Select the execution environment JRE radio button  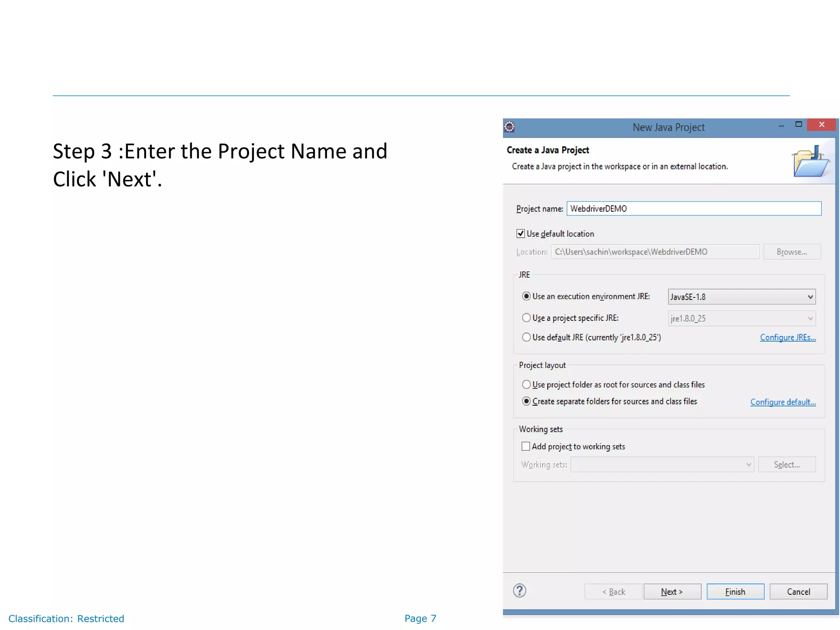point(526,296)
